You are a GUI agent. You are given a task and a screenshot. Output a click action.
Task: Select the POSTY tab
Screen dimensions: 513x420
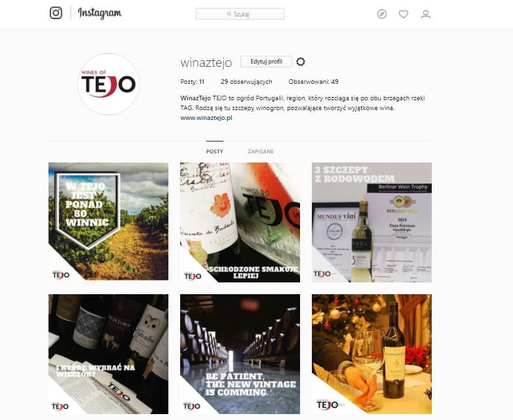tap(215, 151)
